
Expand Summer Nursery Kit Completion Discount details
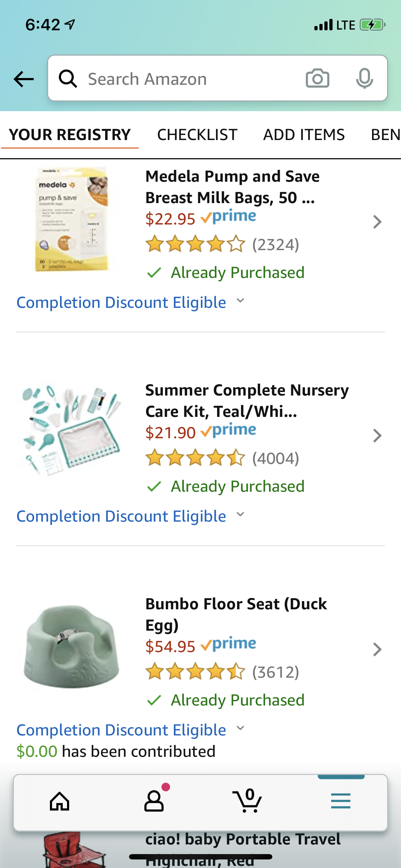pos(131,516)
